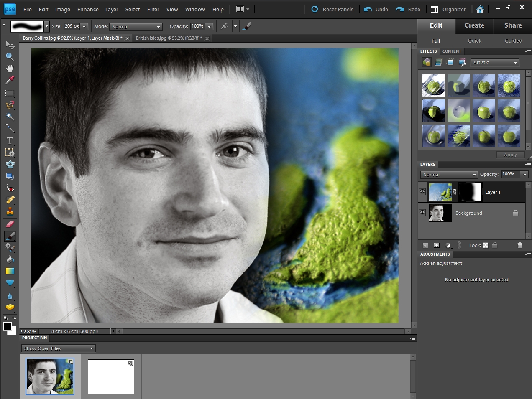Screen dimensions: 532x399
Task: Select the Eraser tool
Action: (10, 224)
